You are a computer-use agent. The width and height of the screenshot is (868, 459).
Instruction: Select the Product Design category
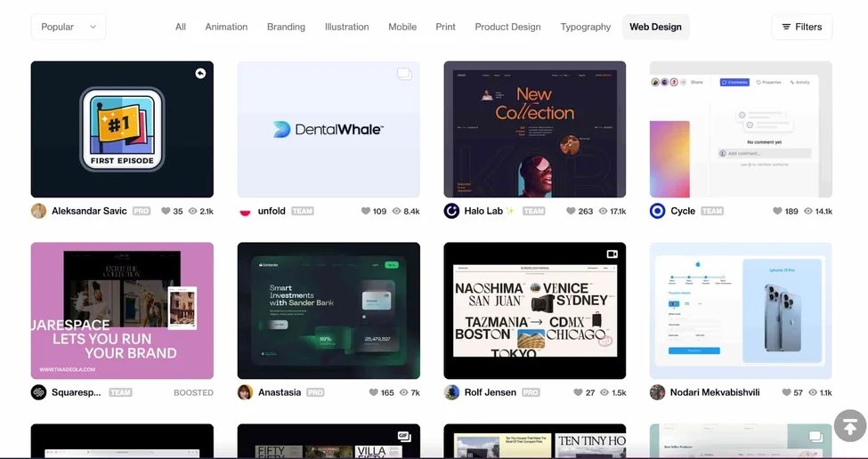[x=507, y=27]
